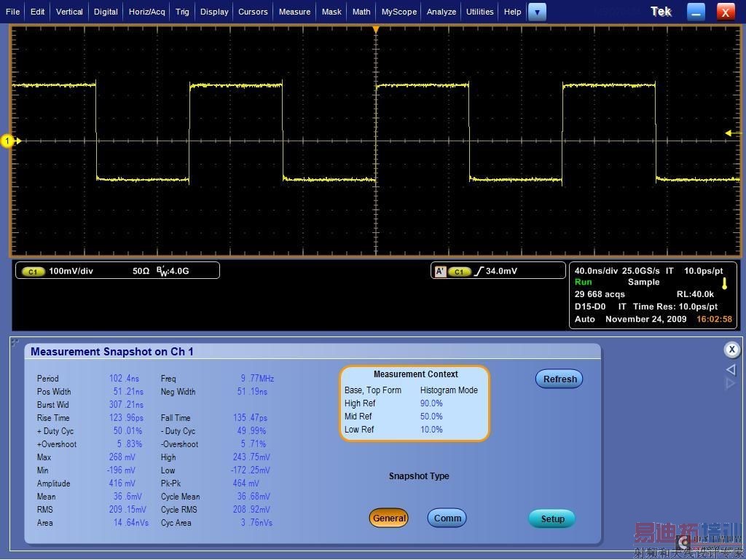Click the A' trigger event badge
Image resolution: width=746 pixels, height=560 pixels.
[440, 272]
